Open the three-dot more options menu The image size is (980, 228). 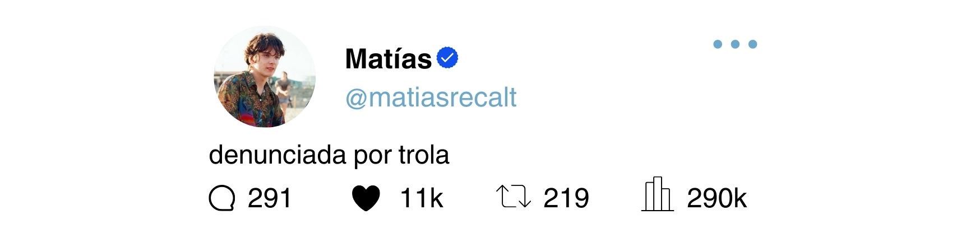click(x=735, y=44)
